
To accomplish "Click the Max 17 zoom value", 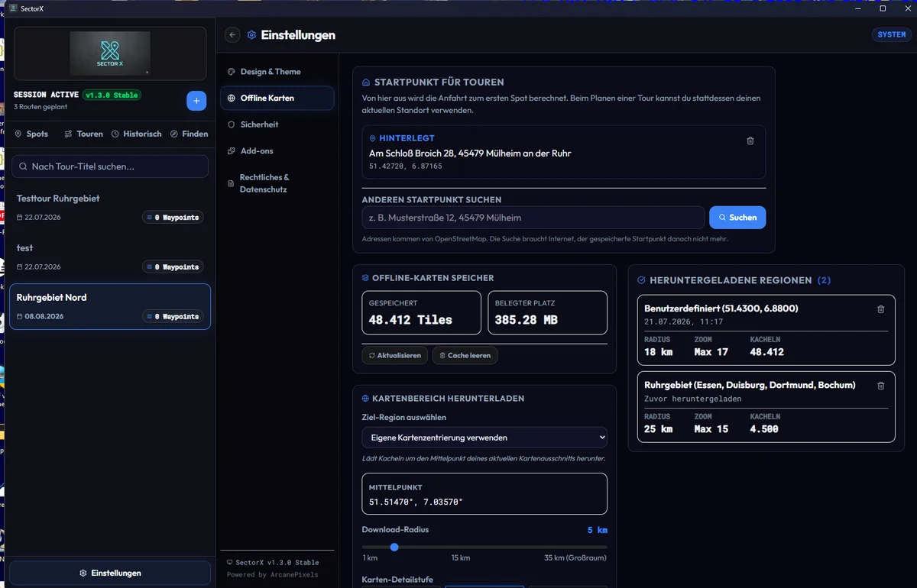I will click(x=711, y=352).
